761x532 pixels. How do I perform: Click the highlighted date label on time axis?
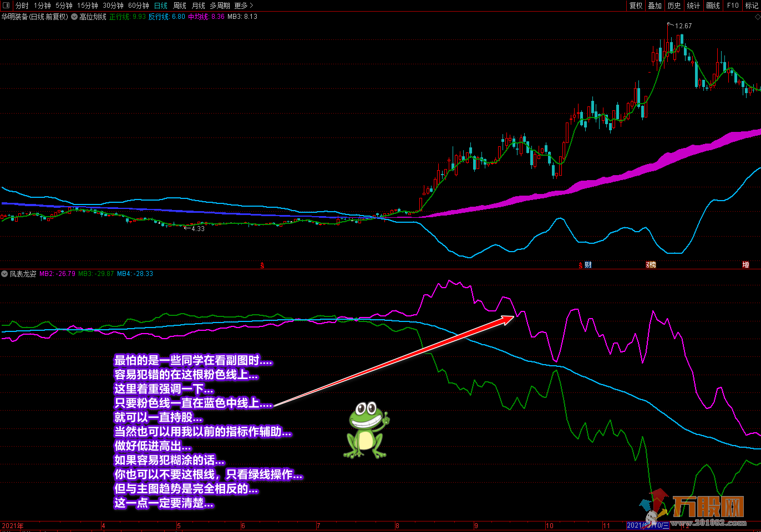click(648, 525)
